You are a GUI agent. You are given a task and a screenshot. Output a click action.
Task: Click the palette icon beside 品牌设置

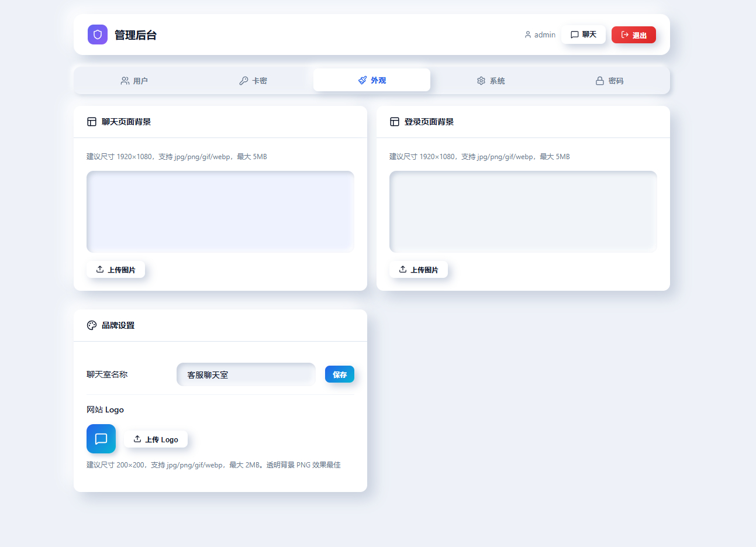92,325
